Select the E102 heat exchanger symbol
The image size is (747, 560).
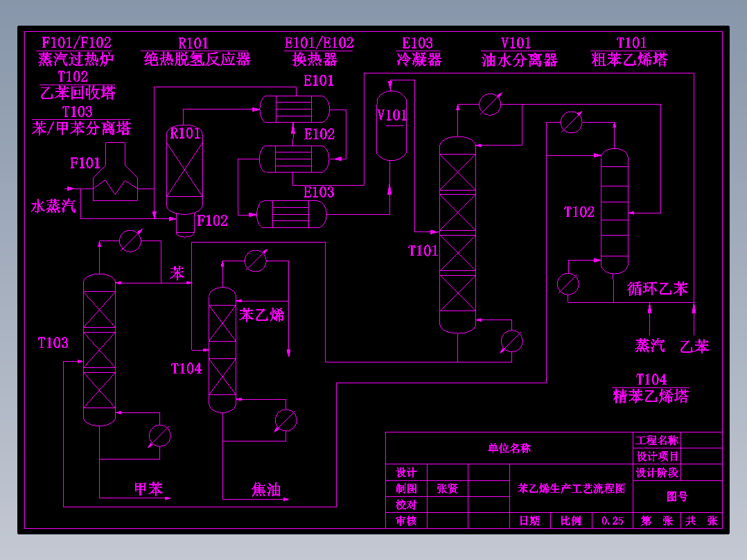tap(294, 159)
